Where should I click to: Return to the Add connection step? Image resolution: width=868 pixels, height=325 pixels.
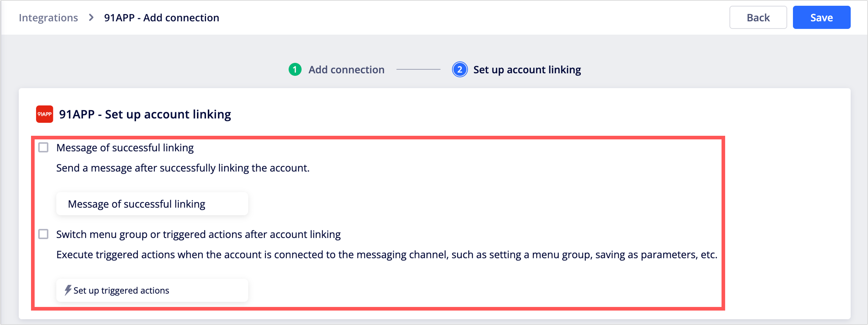346,69
